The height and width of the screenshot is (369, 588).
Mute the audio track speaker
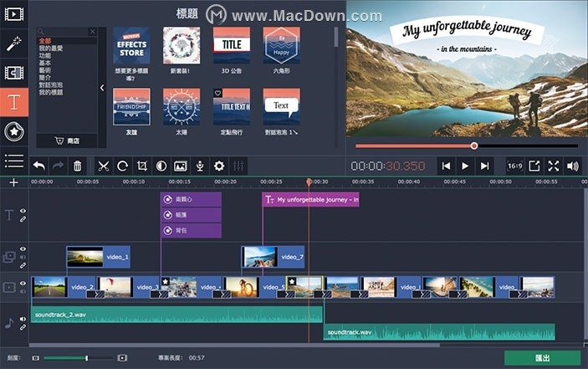(23, 319)
